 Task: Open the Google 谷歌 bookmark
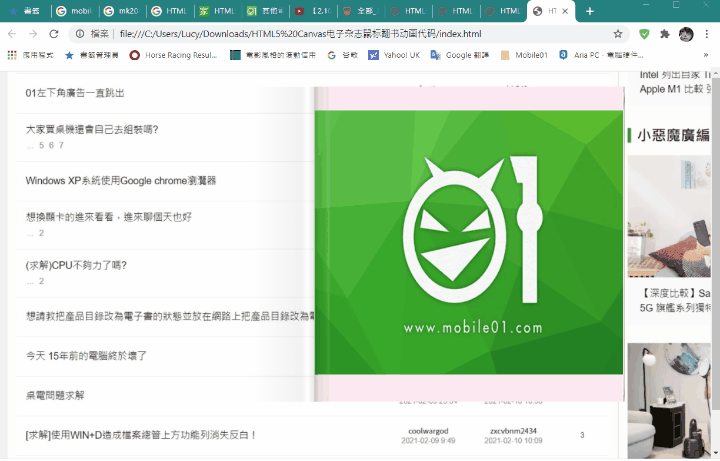pyautogui.click(x=343, y=55)
